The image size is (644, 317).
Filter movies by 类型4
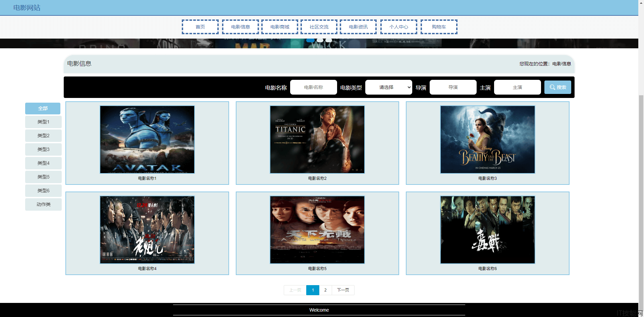(x=43, y=163)
